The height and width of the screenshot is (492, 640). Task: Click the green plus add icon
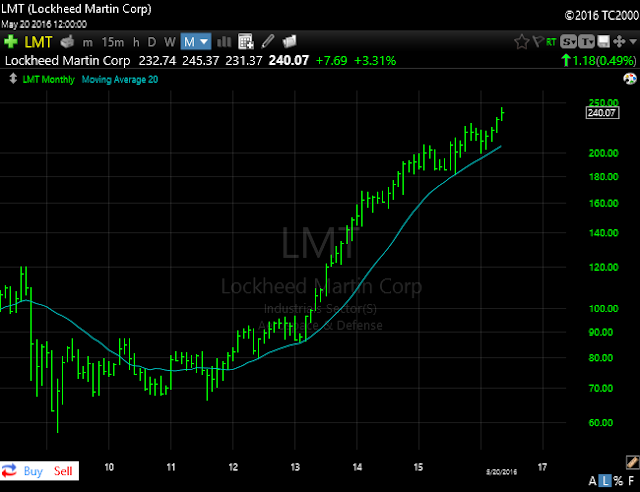click(x=10, y=41)
